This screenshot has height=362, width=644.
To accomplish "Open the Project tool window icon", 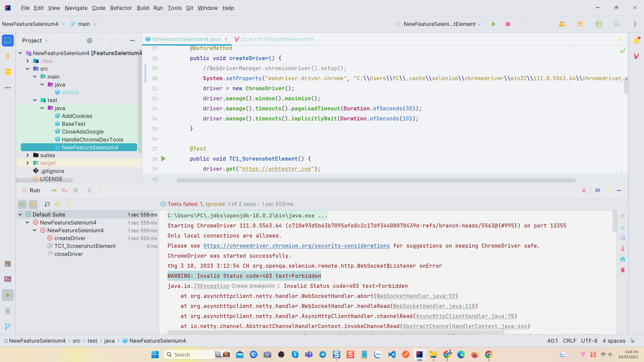I will pos(8,40).
